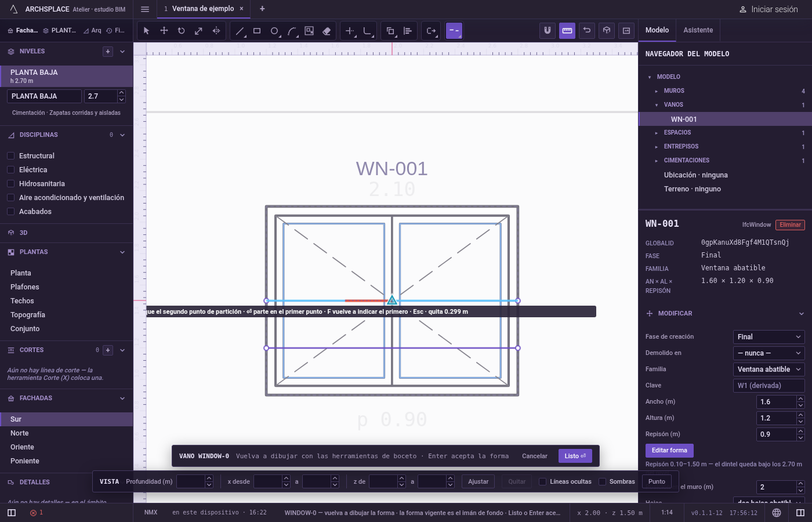
Task: Select the line drawing tool
Action: (240, 31)
